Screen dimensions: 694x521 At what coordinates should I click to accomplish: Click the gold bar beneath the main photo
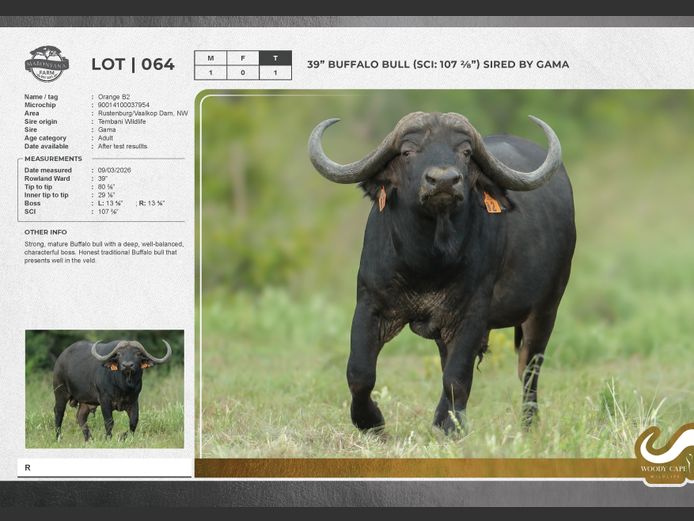click(x=410, y=468)
